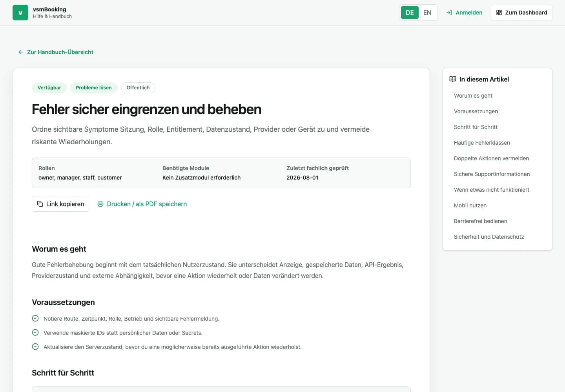Click the vsmBooking brand name text

pos(49,9)
